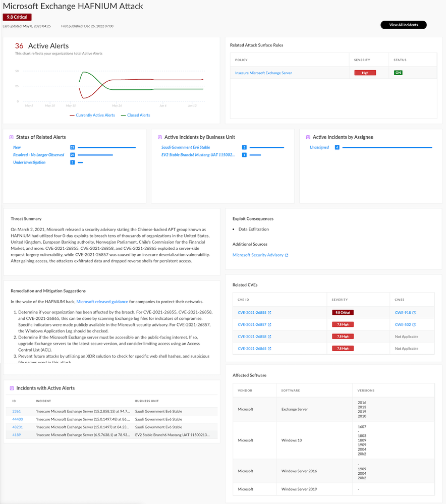This screenshot has width=446, height=504.
Task: Click the Active Incidents by Assignee icon
Action: pos(308,137)
